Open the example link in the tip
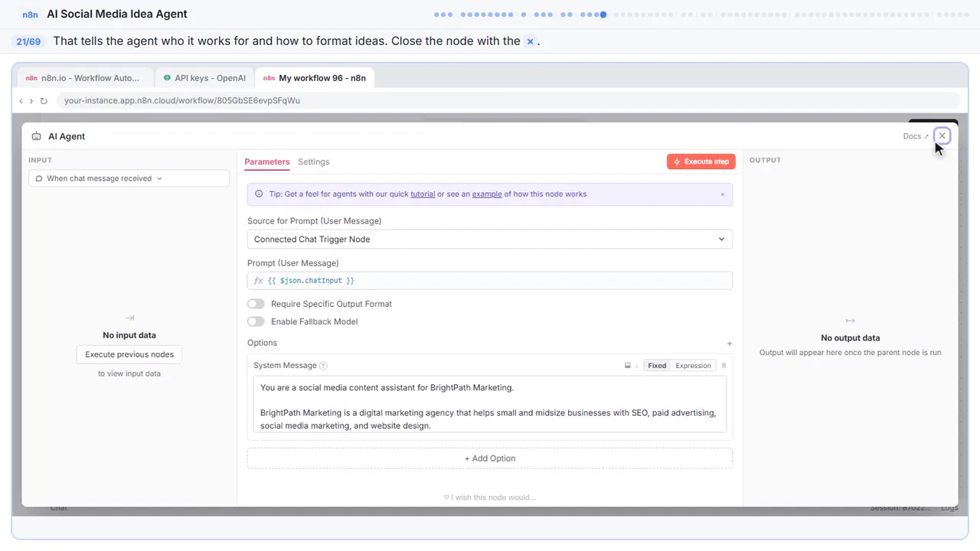 tap(487, 194)
